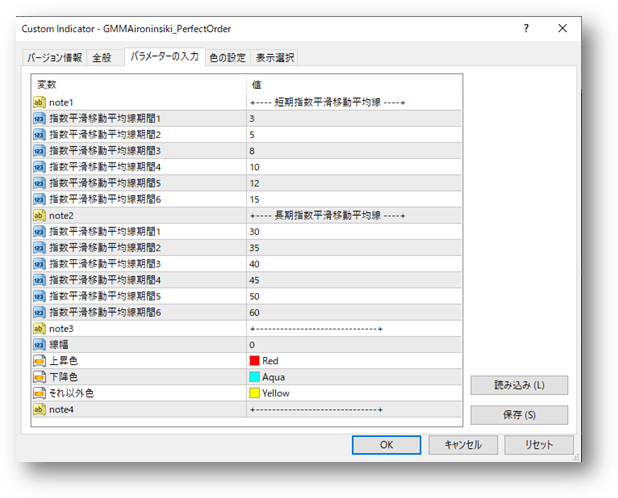
Task: Click the color icon beside それ以外色
Action: (x=39, y=393)
